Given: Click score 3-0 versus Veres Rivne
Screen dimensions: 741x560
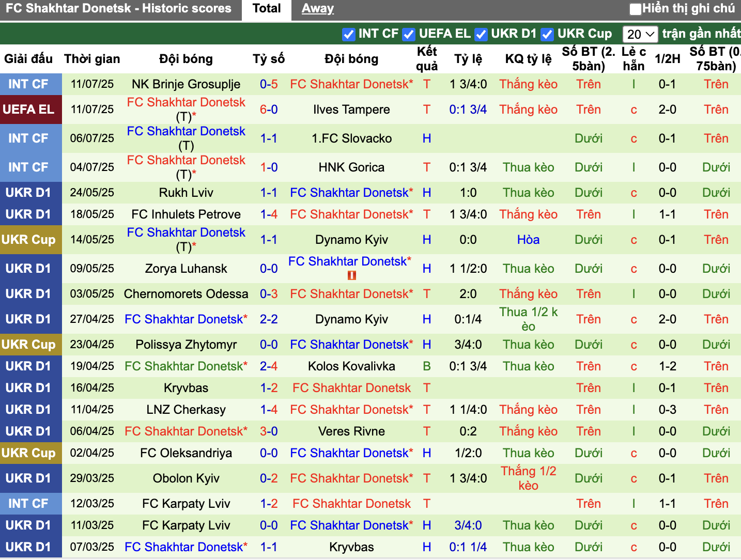Looking at the screenshot, I should pyautogui.click(x=269, y=431).
